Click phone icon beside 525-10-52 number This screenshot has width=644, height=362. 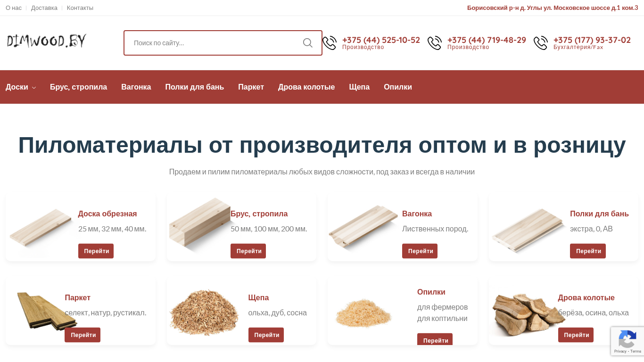tap(330, 43)
